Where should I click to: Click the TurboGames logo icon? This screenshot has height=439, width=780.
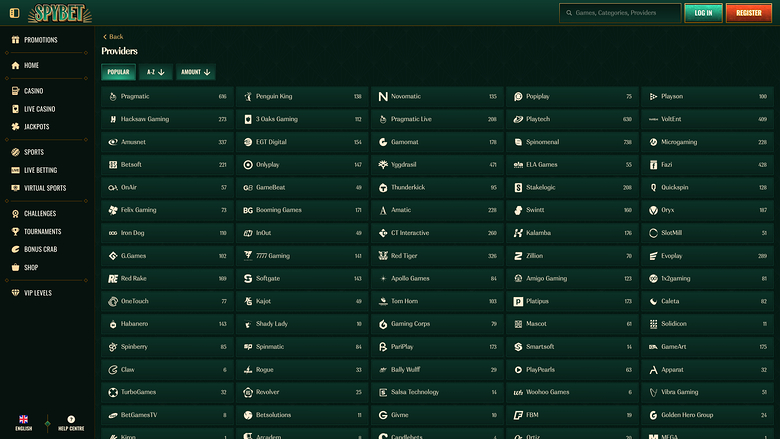click(x=113, y=392)
